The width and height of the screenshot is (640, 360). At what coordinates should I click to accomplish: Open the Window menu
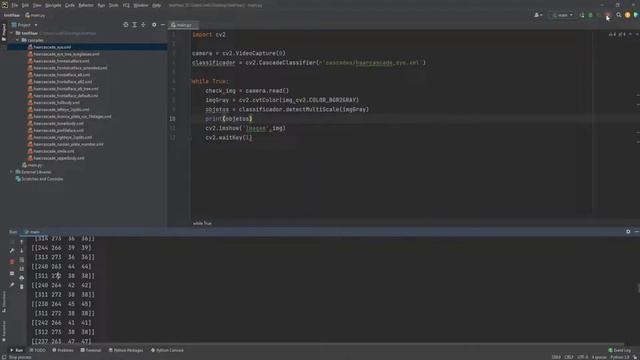point(141,5)
